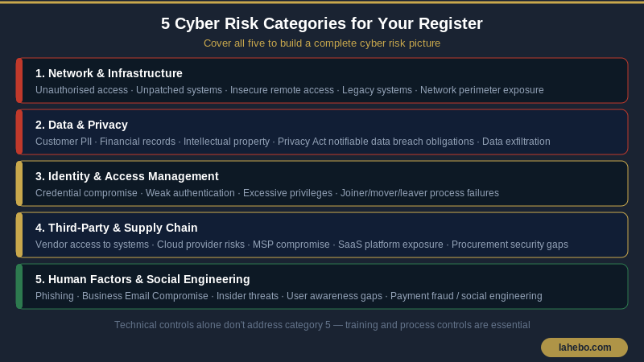
Task: Click the footnote 'Technical controls alone don't address category 5 — training and process controls are essential'
Action: 322,325
